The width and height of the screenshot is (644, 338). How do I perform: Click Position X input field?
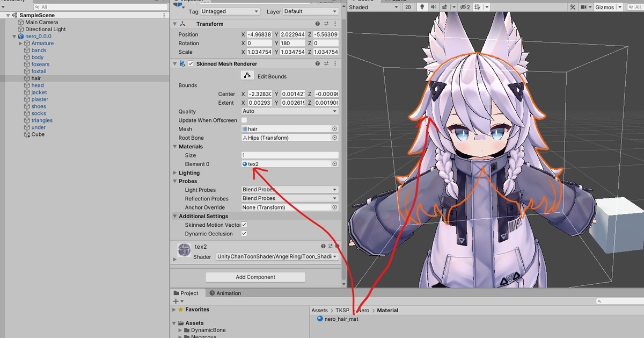(260, 34)
